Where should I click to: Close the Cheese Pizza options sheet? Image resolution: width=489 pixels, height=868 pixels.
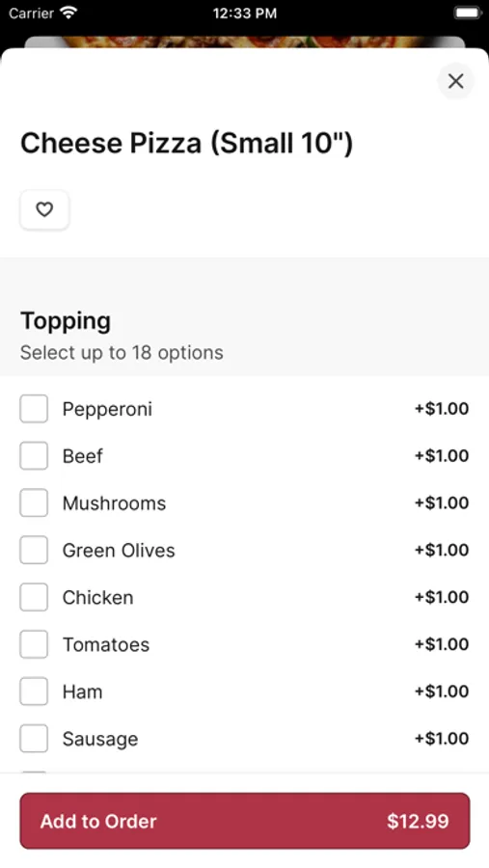click(x=455, y=81)
